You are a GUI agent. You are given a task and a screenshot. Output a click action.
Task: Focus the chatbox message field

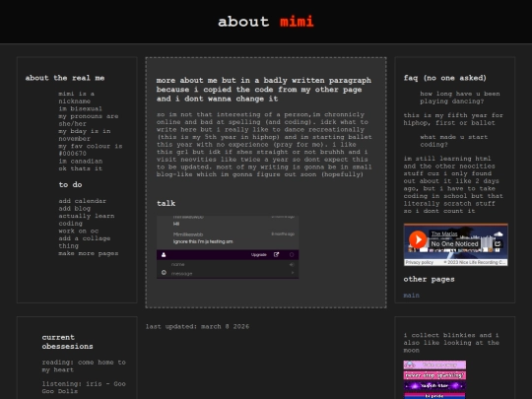[x=228, y=273]
